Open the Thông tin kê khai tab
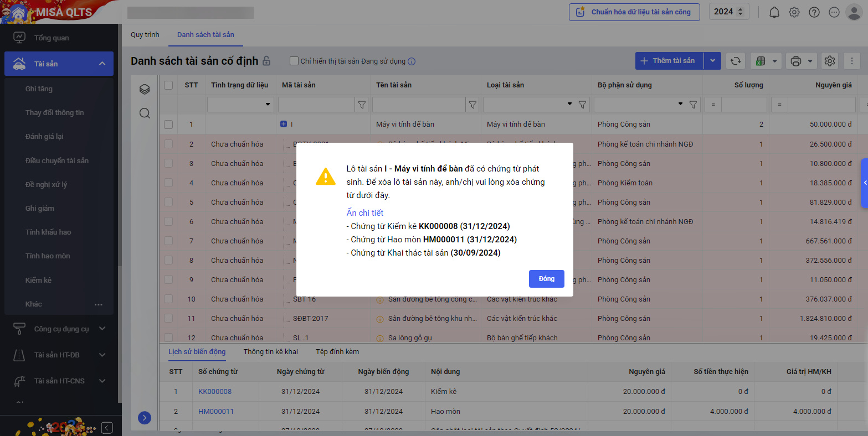The image size is (868, 436). coord(270,351)
